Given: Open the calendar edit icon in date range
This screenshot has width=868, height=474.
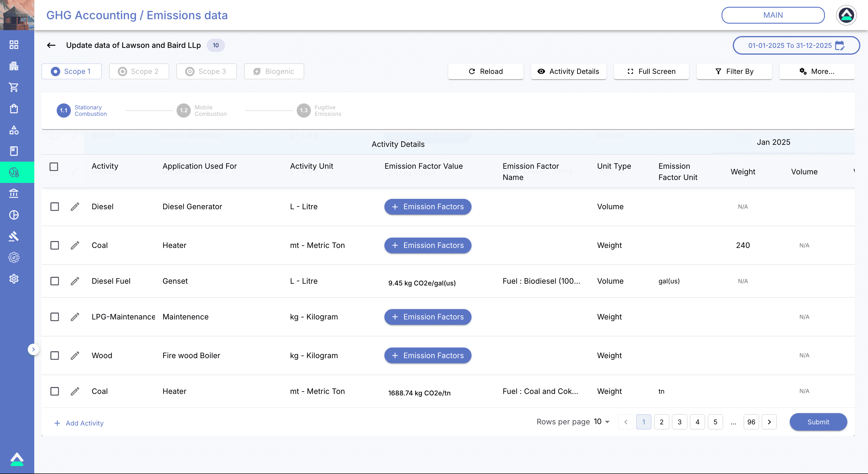Looking at the screenshot, I should [840, 45].
